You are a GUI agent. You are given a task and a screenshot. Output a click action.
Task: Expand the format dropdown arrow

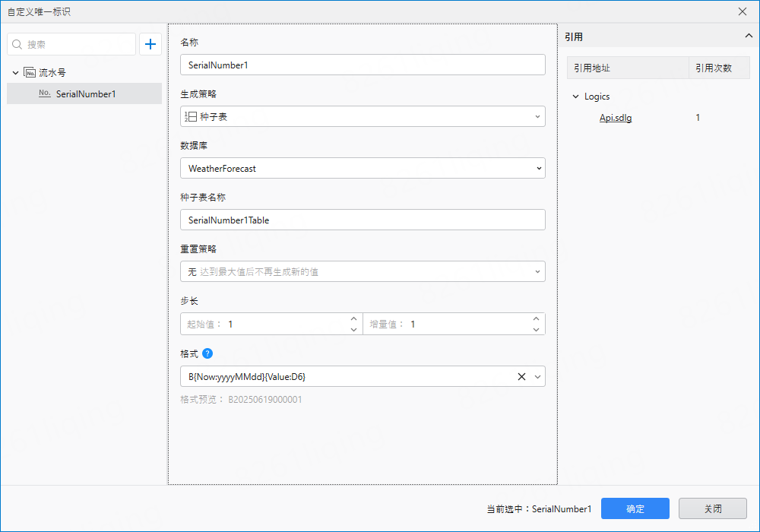point(538,376)
